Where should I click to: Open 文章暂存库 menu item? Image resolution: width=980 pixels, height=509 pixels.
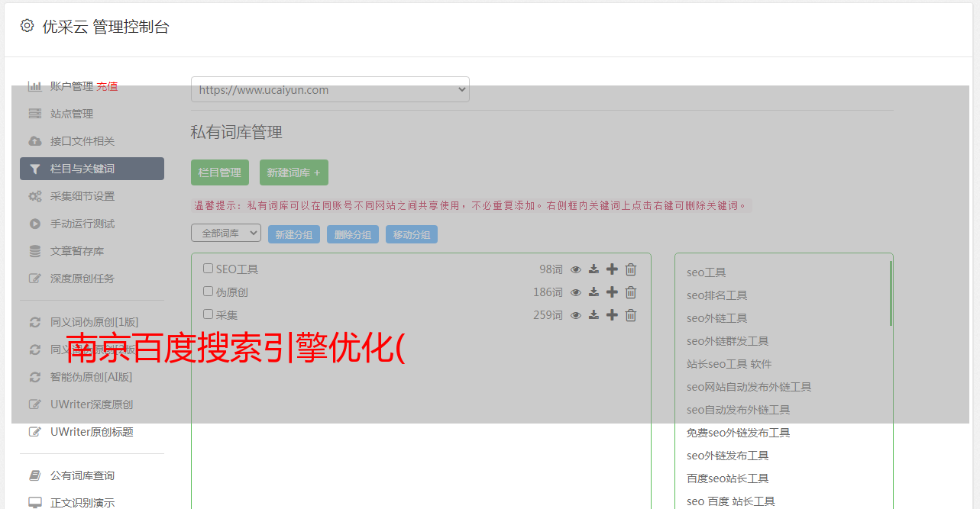(77, 251)
